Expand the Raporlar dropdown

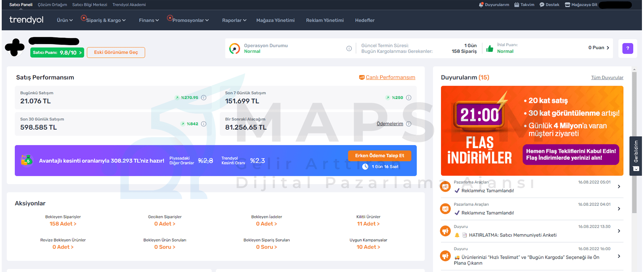234,20
